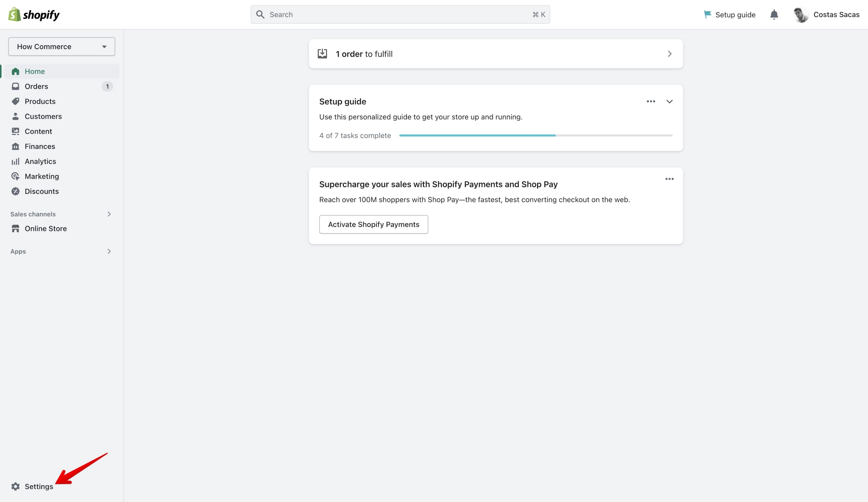Expand the Apps section arrow
Screen dimensions: 868x502
(x=109, y=251)
